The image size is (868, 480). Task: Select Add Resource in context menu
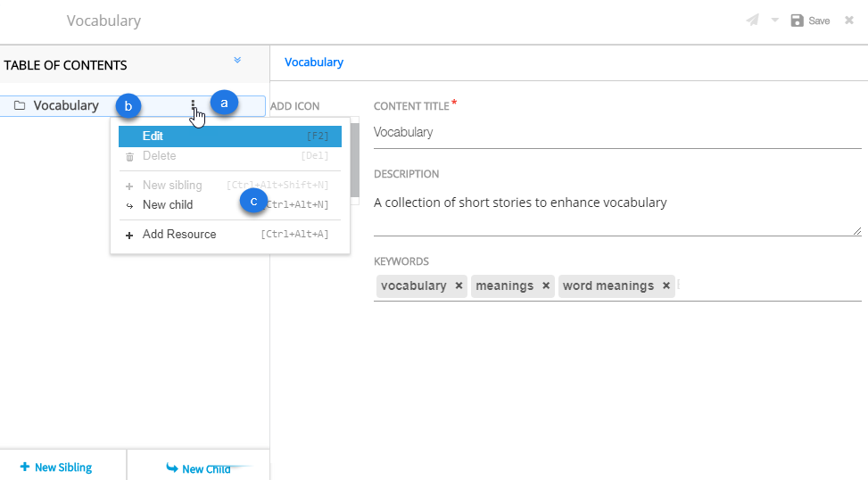click(179, 234)
